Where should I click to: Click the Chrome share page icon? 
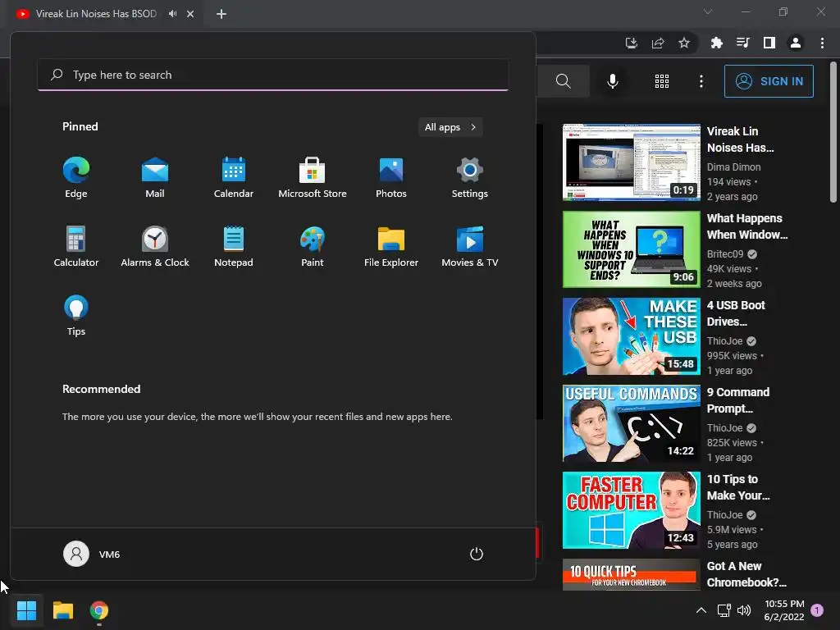(x=657, y=43)
